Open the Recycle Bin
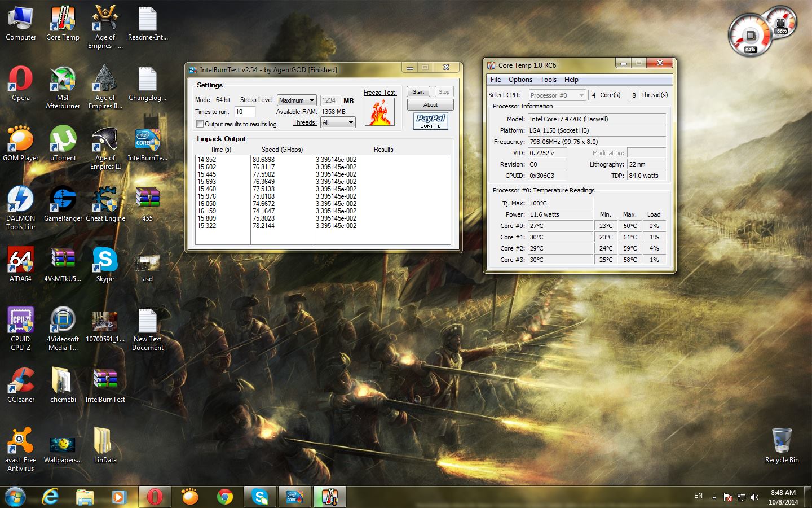 click(782, 441)
